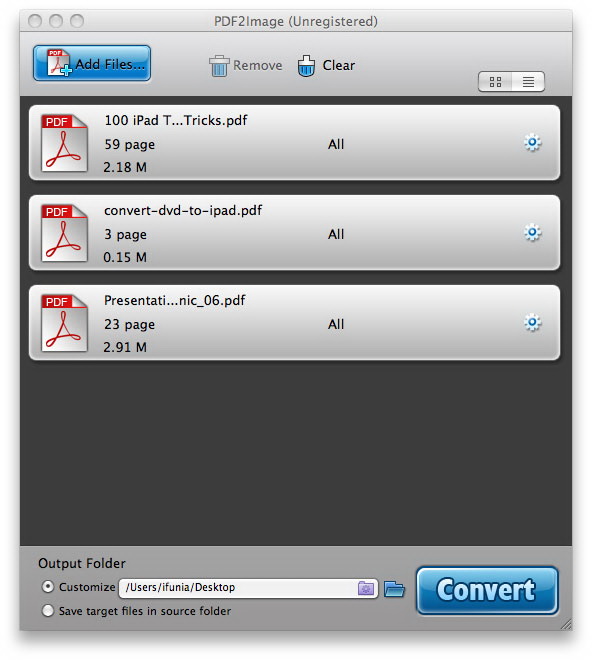Image resolution: width=592 pixels, height=660 pixels.
Task: Open settings gear for 100 iPad Tricks.pdf
Action: pos(532,143)
